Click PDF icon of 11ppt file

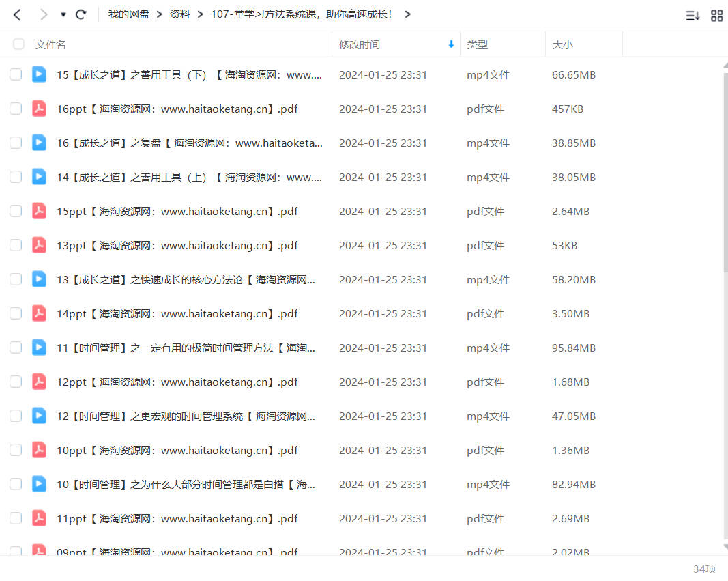pos(39,518)
